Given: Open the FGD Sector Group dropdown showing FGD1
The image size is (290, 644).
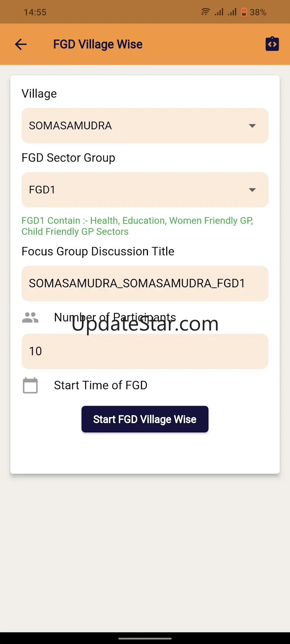Looking at the screenshot, I should tap(138, 190).
